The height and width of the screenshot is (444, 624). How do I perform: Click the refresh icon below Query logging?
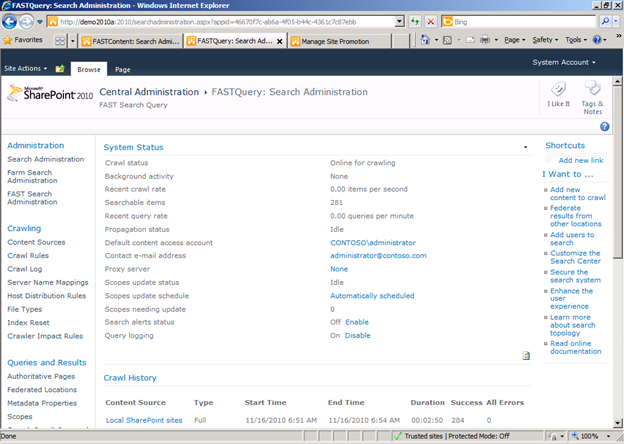coord(526,356)
